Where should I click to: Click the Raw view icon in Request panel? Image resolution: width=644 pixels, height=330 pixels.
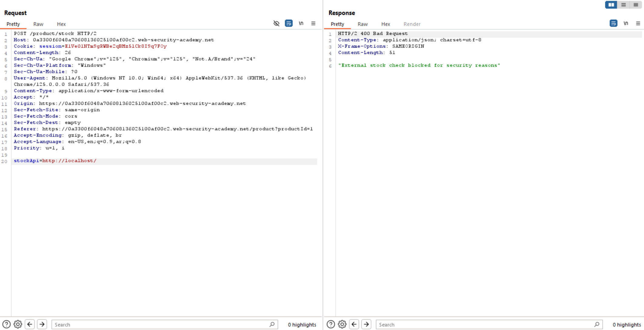38,24
